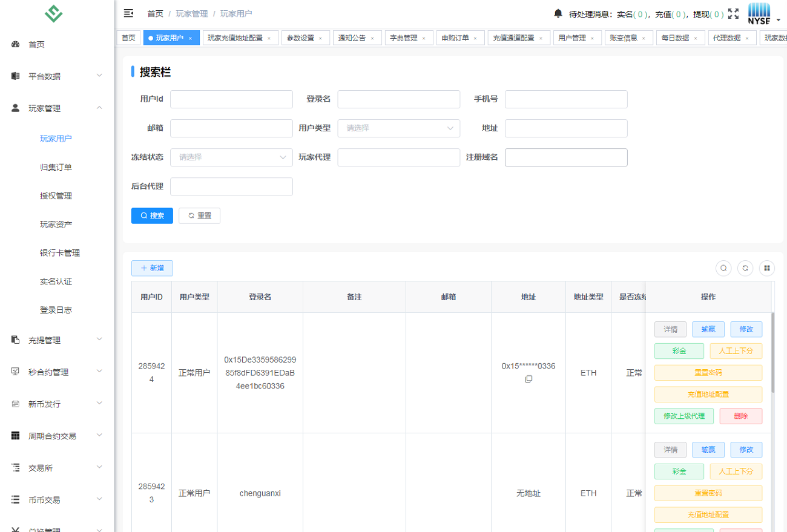This screenshot has height=532, width=787.
Task: Toggle fullscreen mode icon
Action: 734,13
